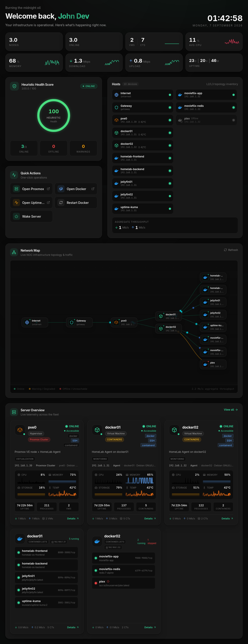
Task: Click the pve0 server card cube icon
Action: [20, 430]
